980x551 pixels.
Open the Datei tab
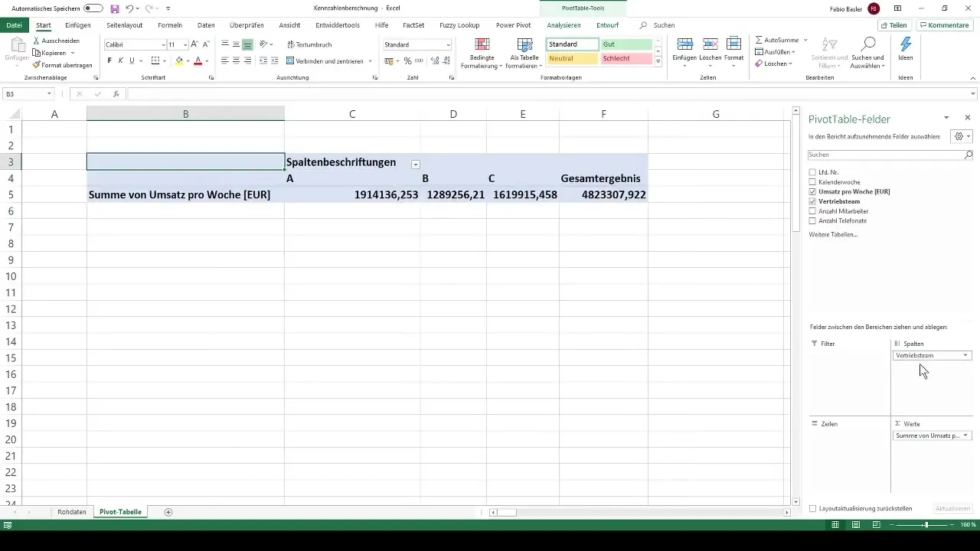point(14,25)
